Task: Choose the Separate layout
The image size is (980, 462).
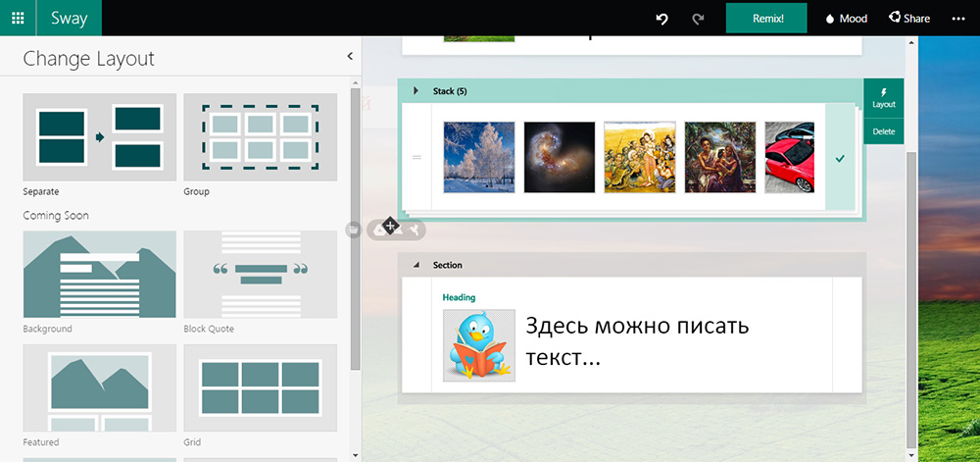Action: 99,137
